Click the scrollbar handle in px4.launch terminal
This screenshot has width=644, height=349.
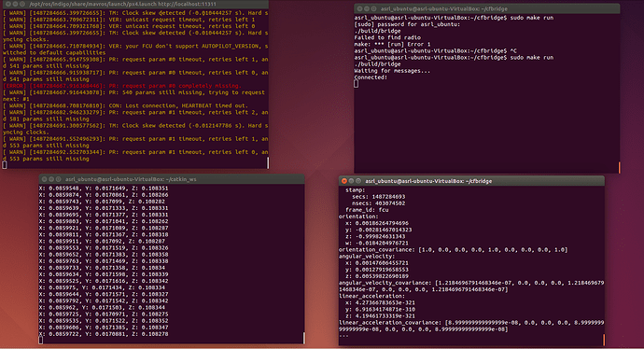click(268, 162)
